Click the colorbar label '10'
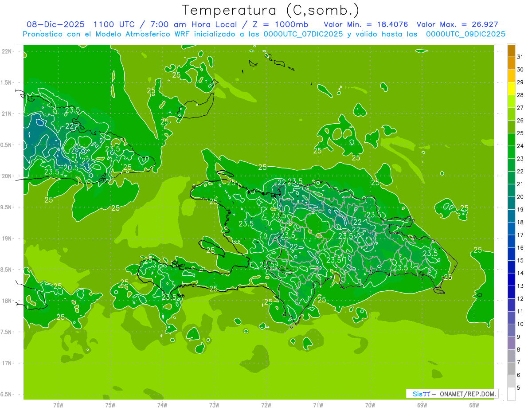The width and height of the screenshot is (532, 411). (520, 324)
